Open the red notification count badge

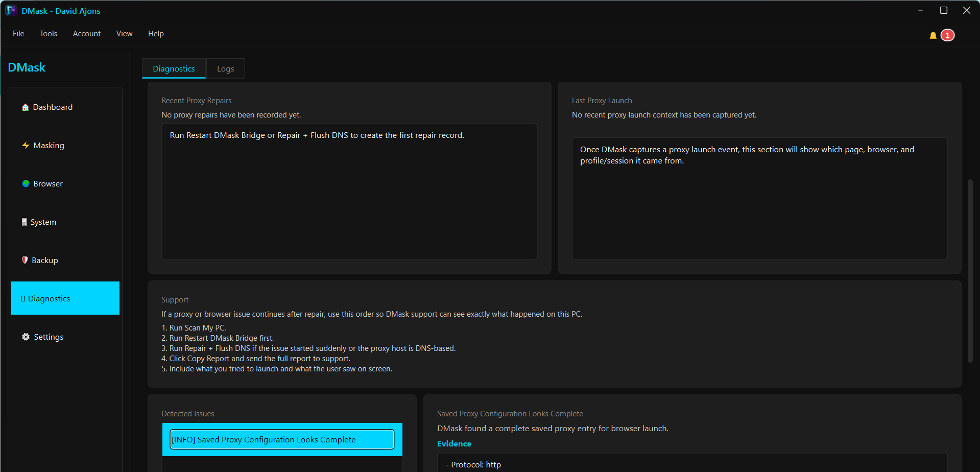[x=948, y=35]
